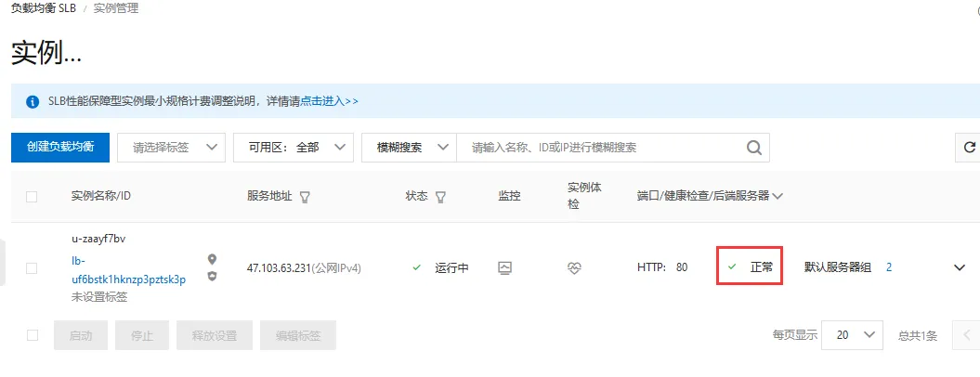Click the 启动 button
980x377 pixels.
point(81,335)
